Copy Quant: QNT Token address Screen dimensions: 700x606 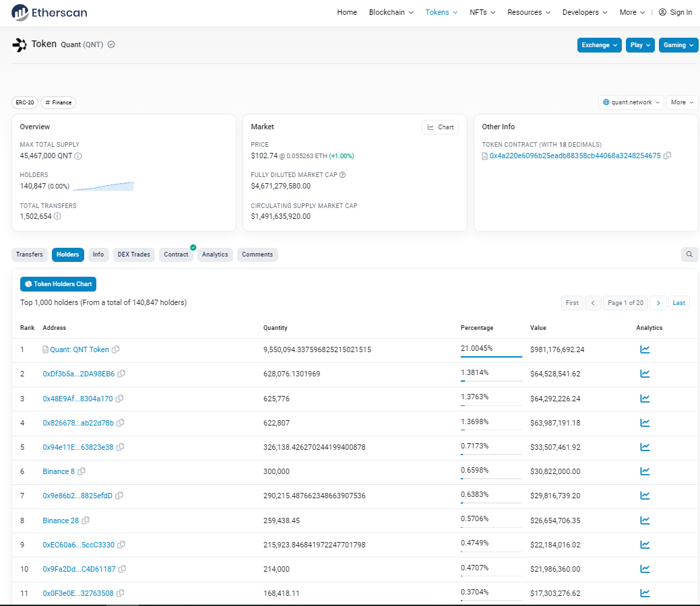coord(116,349)
